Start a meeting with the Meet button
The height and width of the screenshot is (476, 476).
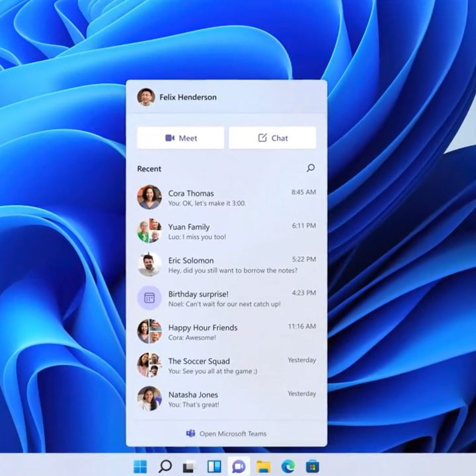[x=180, y=138]
